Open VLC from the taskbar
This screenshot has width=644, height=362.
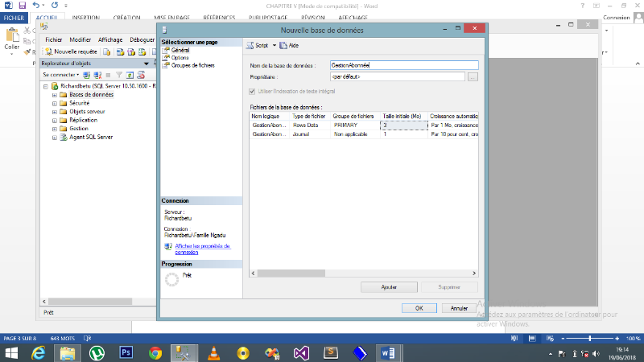tap(213, 353)
